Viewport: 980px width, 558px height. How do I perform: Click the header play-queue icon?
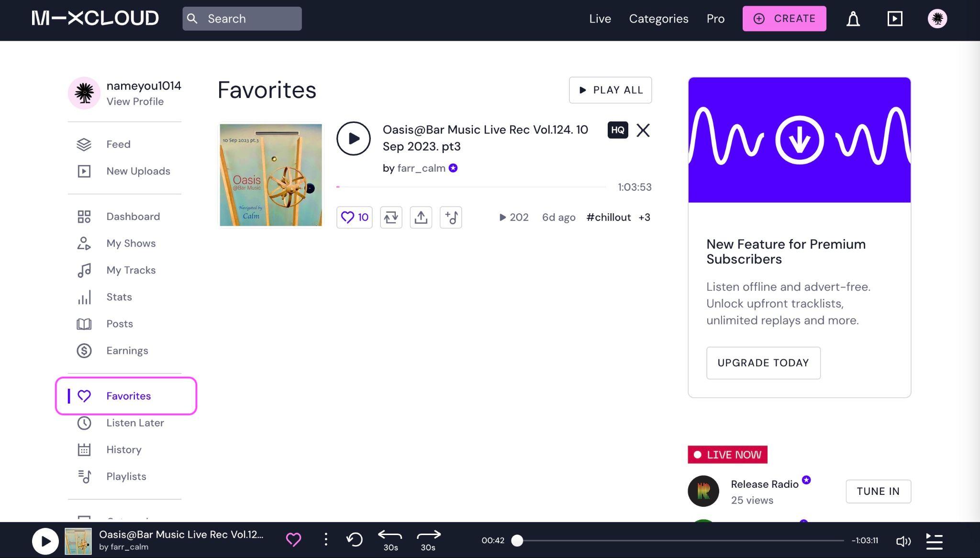click(x=895, y=19)
